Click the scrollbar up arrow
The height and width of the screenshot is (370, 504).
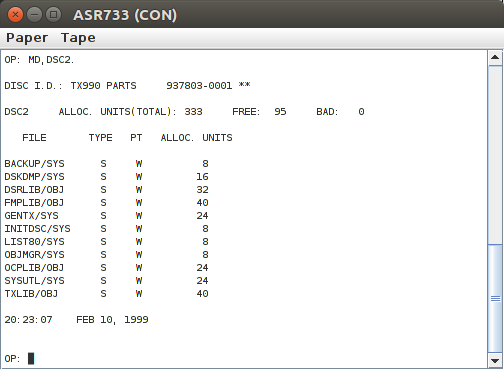pos(495,58)
